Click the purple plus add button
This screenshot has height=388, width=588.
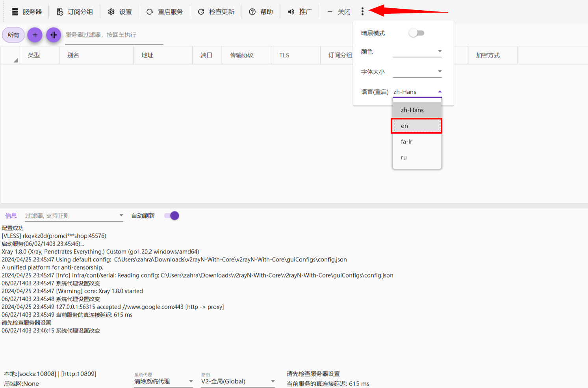pyautogui.click(x=35, y=35)
